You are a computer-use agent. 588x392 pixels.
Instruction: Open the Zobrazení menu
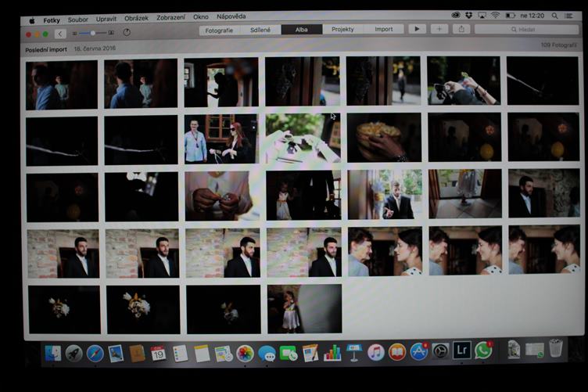(x=170, y=18)
